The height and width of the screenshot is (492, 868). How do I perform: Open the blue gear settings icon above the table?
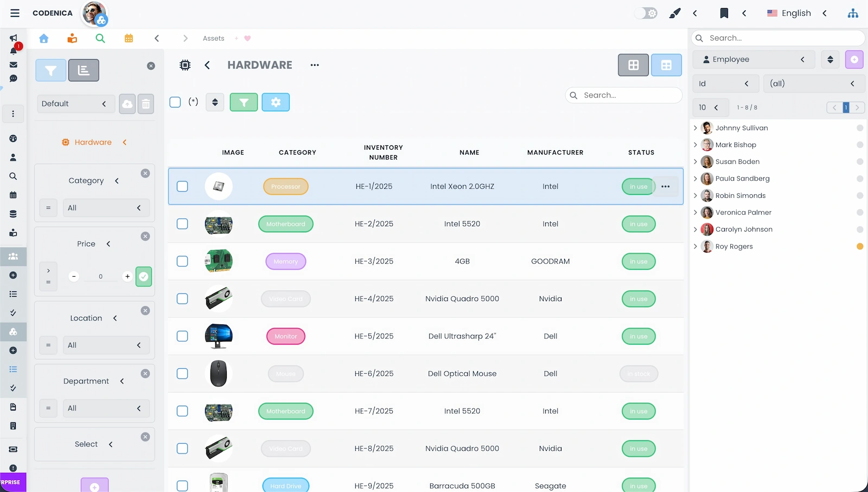point(276,102)
